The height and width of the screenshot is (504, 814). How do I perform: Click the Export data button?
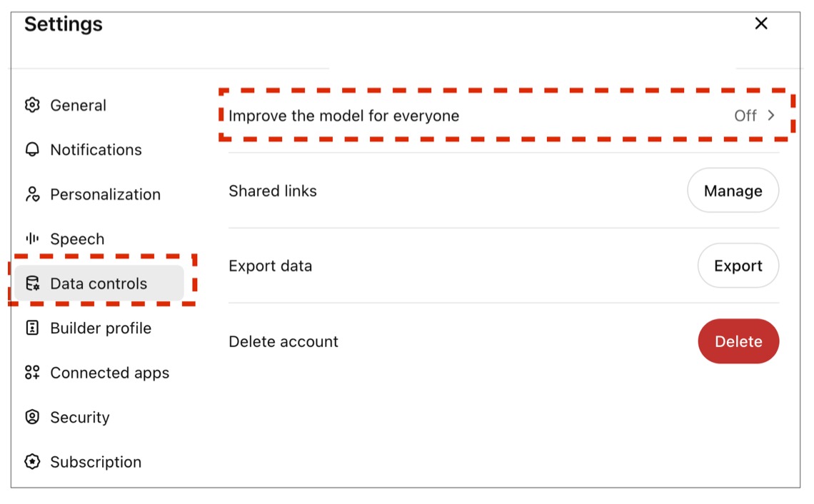pyautogui.click(x=738, y=266)
